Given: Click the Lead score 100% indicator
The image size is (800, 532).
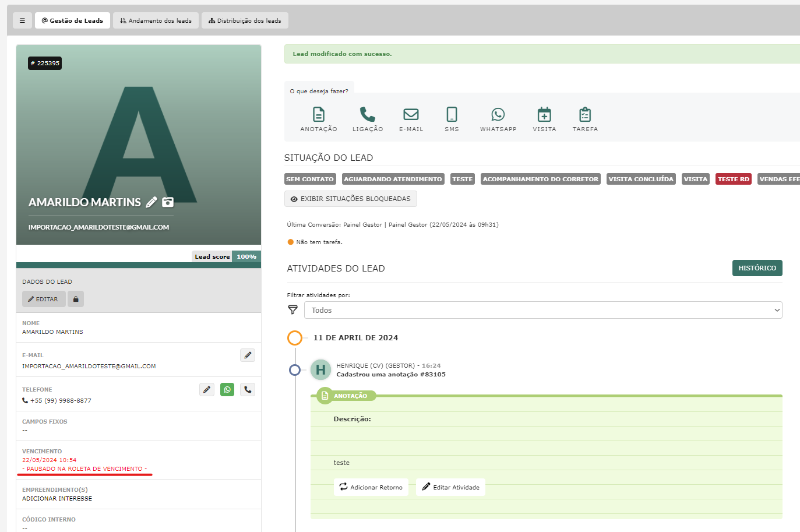Looking at the screenshot, I should 227,256.
